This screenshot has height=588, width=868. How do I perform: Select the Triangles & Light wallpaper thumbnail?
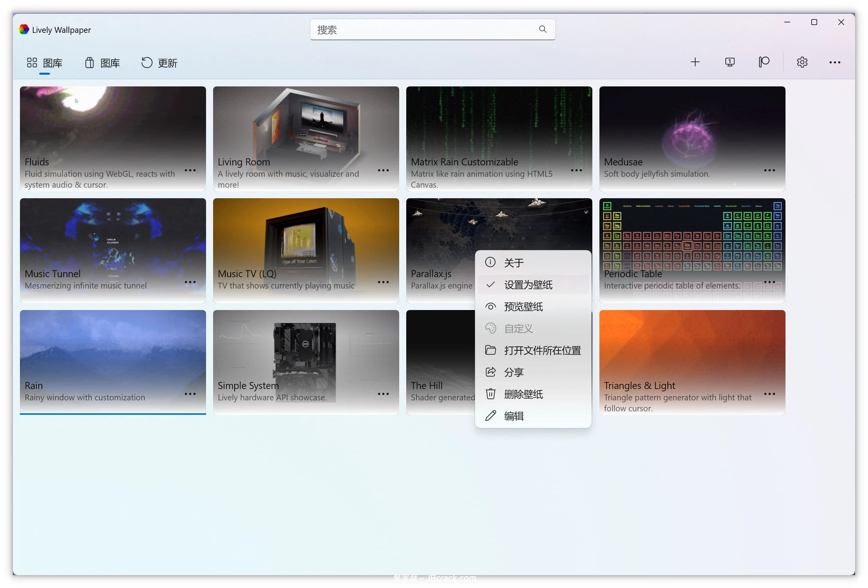point(692,344)
